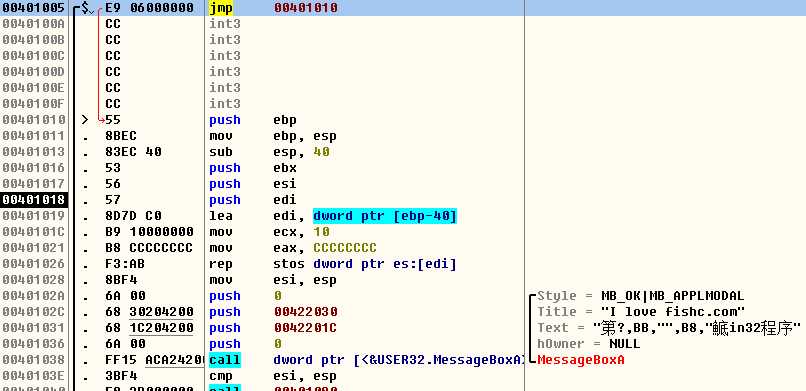806x391 pixels.
Task: Click hex bytes 68 1C204200
Action: [149, 328]
